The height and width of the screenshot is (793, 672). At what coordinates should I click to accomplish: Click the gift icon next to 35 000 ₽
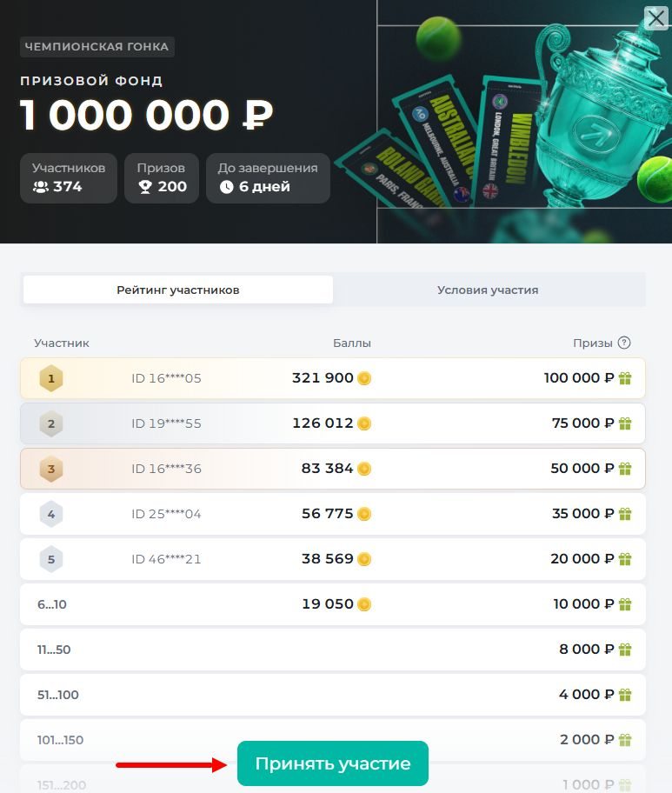pos(625,514)
